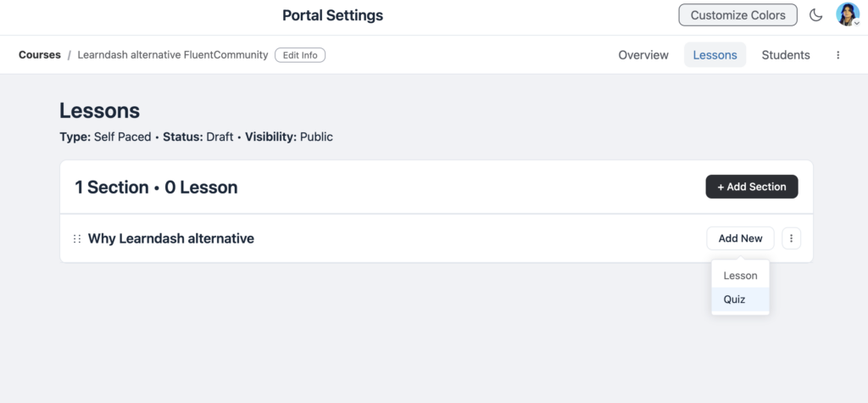The width and height of the screenshot is (868, 403).
Task: Click the Portal Settings title
Action: [x=332, y=15]
